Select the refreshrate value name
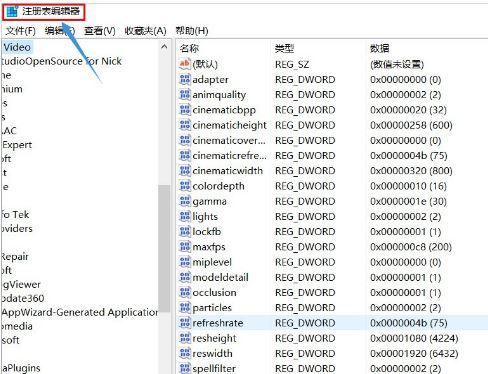The width and height of the screenshot is (488, 374). (x=218, y=323)
